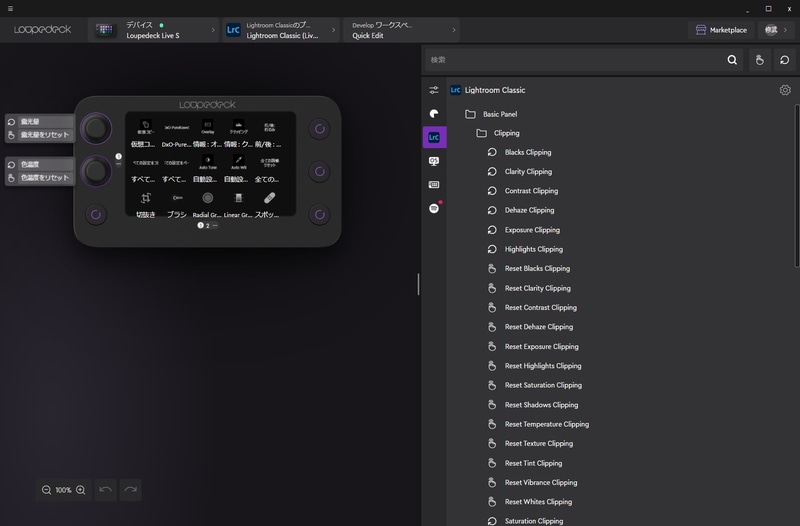Select the Reset Vibrance Clipping action
This screenshot has height=526, width=800.
point(541,482)
